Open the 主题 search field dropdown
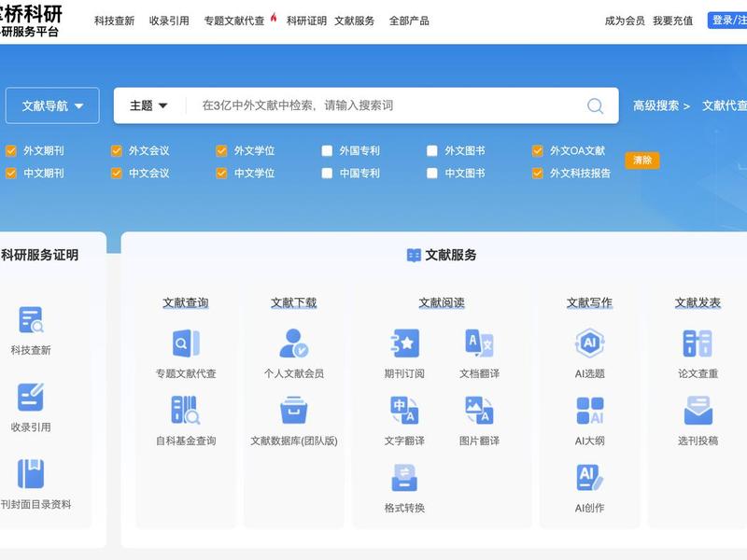This screenshot has height=560, width=747. pyautogui.click(x=148, y=105)
